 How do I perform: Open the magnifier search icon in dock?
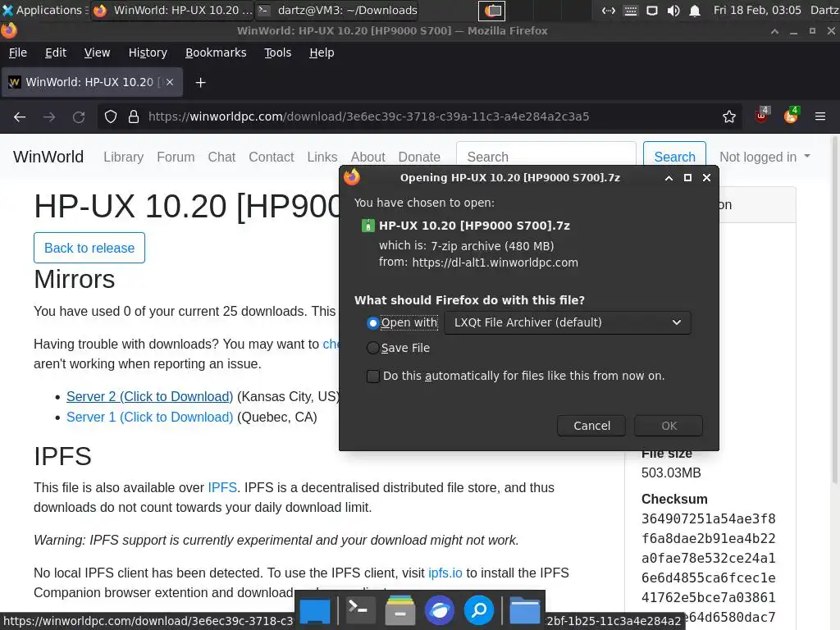point(479,610)
